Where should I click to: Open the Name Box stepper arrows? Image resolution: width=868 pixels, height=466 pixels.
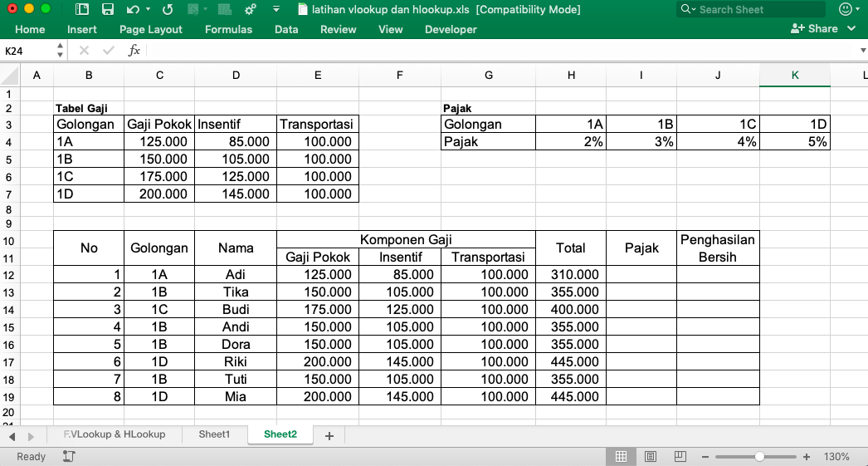(60, 51)
